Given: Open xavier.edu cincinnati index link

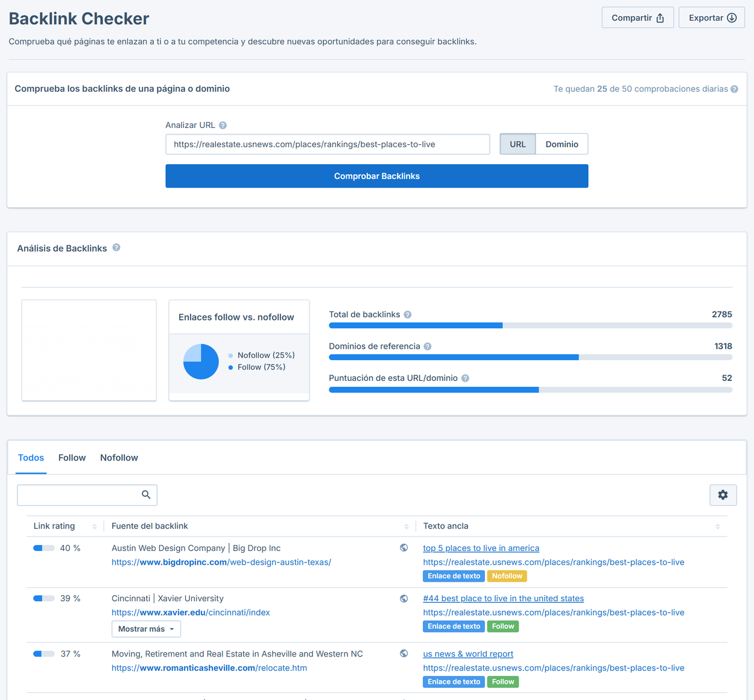Looking at the screenshot, I should [191, 612].
